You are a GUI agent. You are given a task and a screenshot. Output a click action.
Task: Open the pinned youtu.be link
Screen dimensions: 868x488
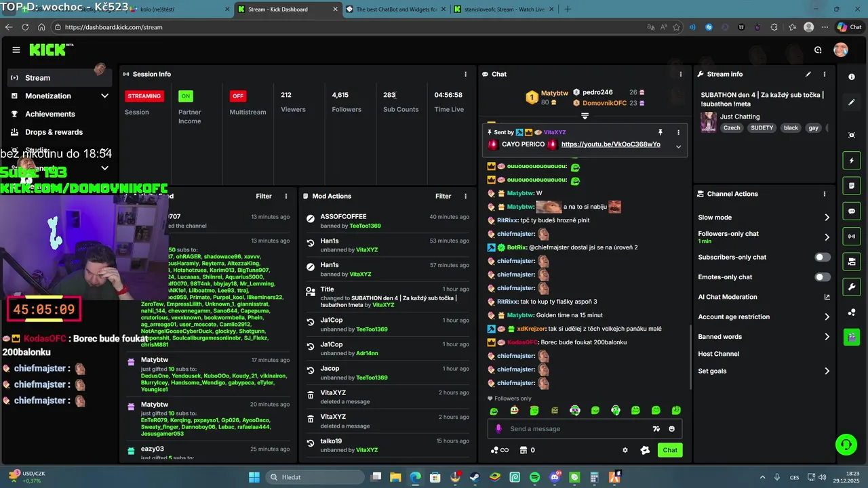point(610,144)
